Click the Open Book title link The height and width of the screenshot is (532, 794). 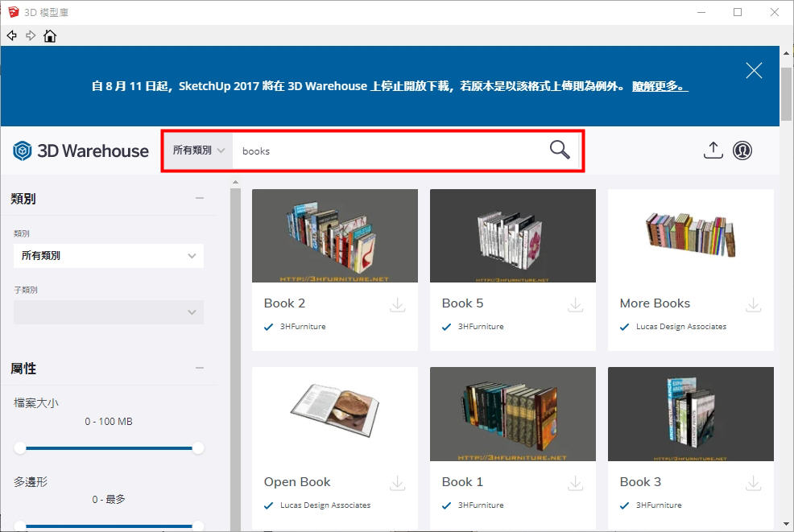[x=297, y=482]
